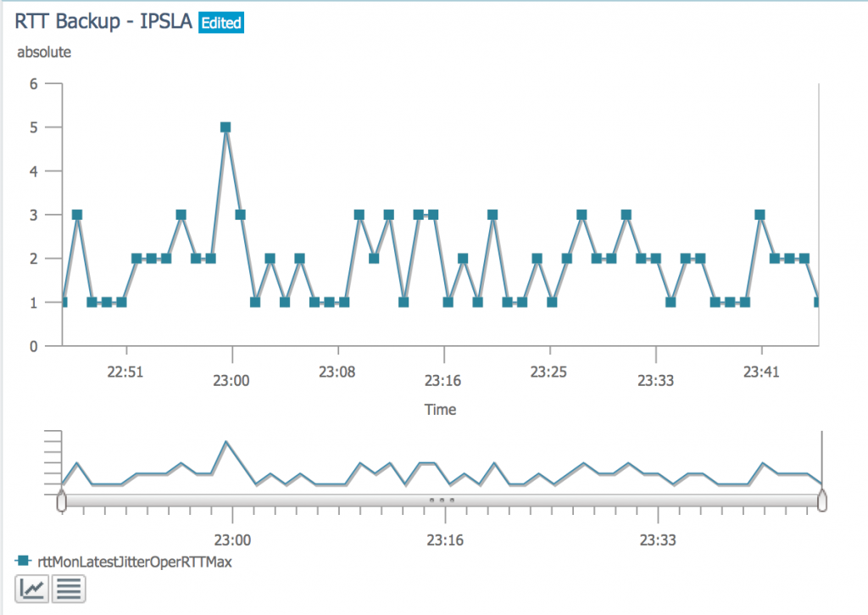Click the Time axis label
This screenshot has height=615, width=868.
pos(440,409)
